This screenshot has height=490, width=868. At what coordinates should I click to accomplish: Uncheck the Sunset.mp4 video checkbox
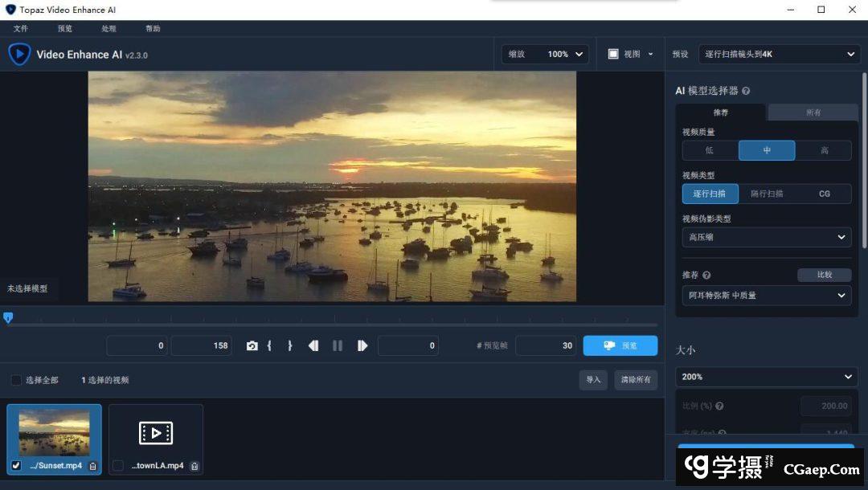[16, 466]
